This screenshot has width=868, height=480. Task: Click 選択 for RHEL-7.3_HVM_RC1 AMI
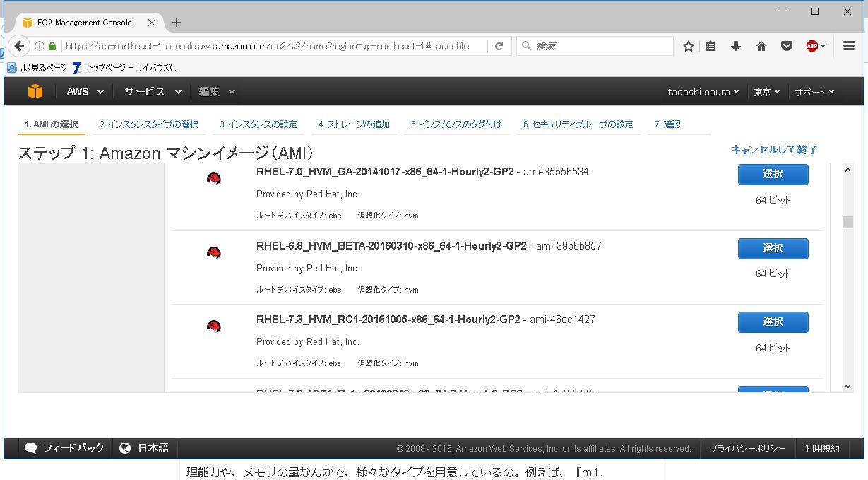(x=773, y=322)
